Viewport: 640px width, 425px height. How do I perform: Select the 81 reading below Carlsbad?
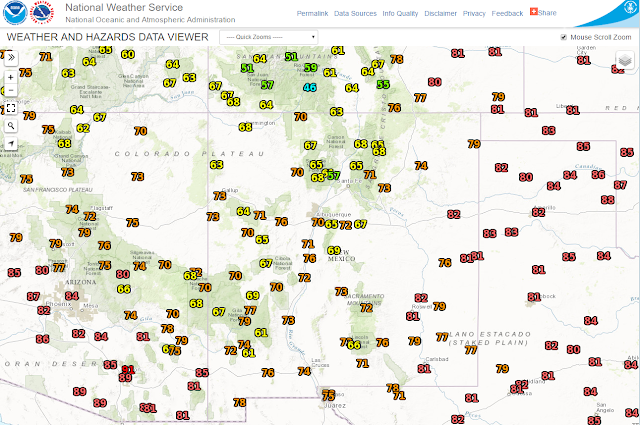pyautogui.click(x=424, y=369)
